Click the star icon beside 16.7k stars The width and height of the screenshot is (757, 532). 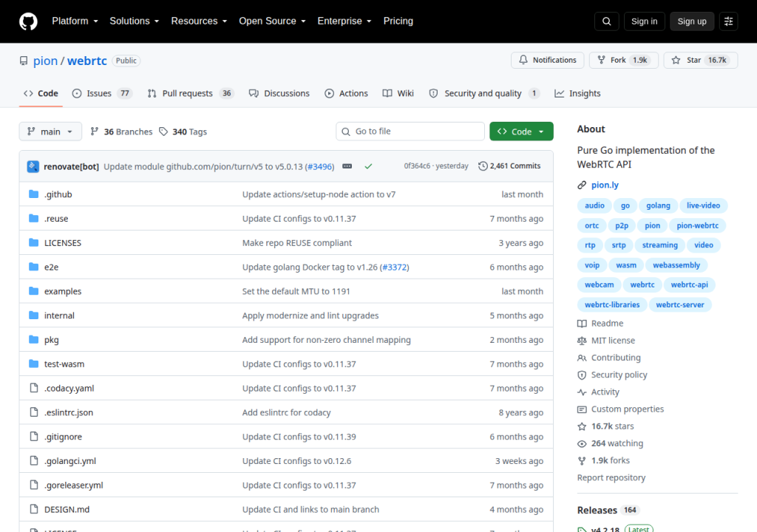pyautogui.click(x=582, y=426)
